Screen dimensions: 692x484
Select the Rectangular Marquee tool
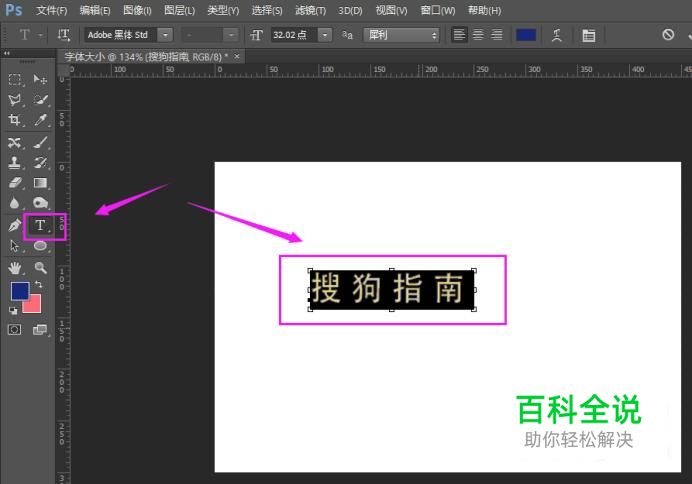click(15, 79)
